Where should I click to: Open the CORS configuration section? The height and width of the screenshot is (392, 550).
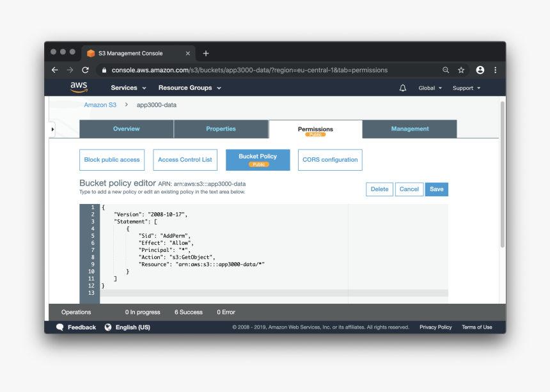point(330,160)
